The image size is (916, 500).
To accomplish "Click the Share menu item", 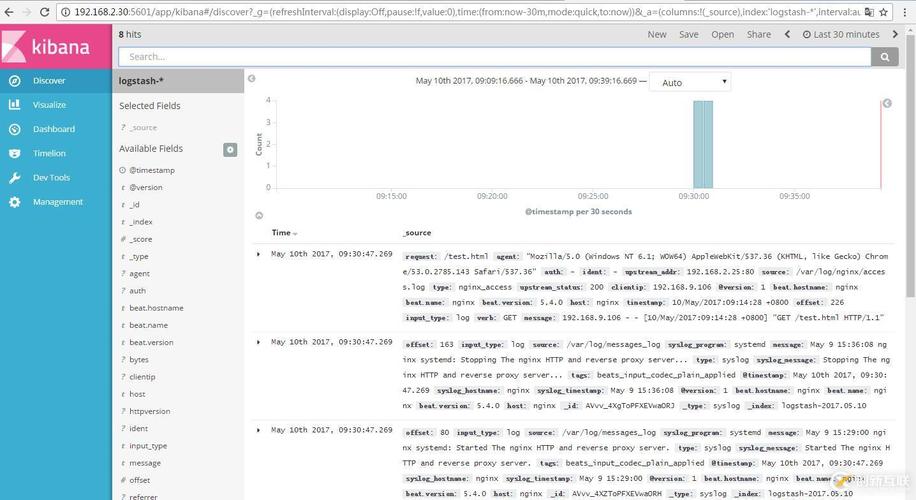I will [758, 34].
